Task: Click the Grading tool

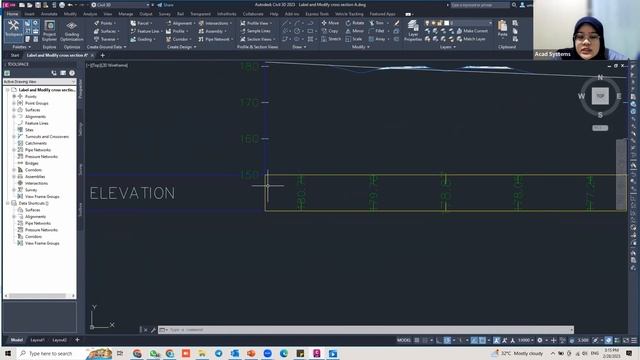Action: (142, 39)
